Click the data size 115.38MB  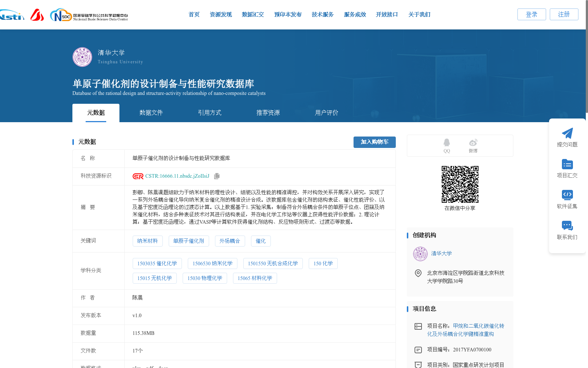click(x=143, y=333)
